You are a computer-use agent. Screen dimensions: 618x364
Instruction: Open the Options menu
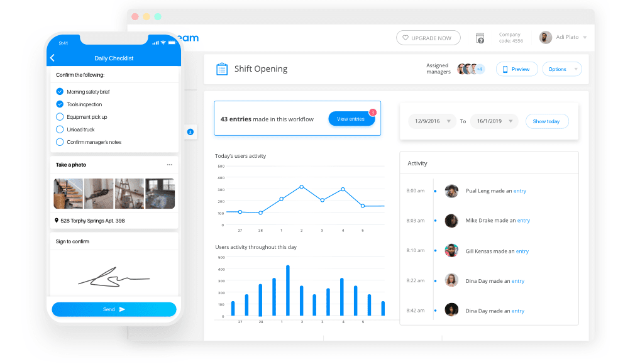pos(561,69)
